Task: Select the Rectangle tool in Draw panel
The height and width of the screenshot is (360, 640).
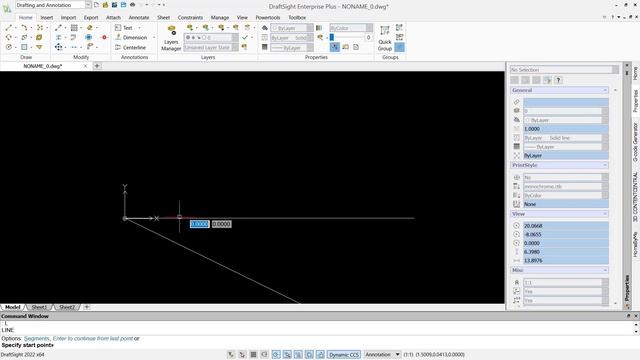Action: tap(24, 47)
